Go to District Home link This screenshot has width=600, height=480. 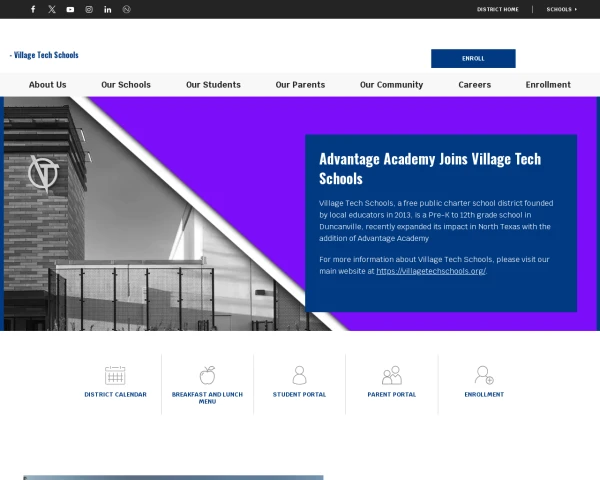pos(497,9)
